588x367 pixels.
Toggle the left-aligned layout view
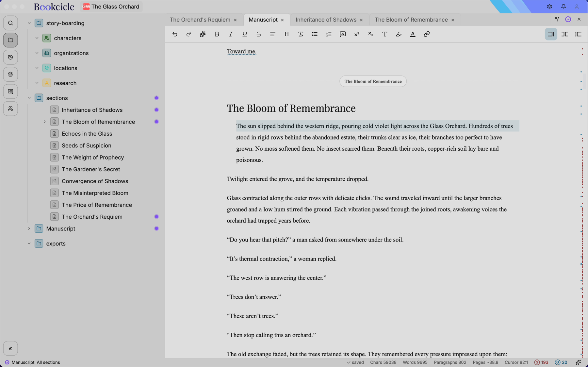(578, 34)
